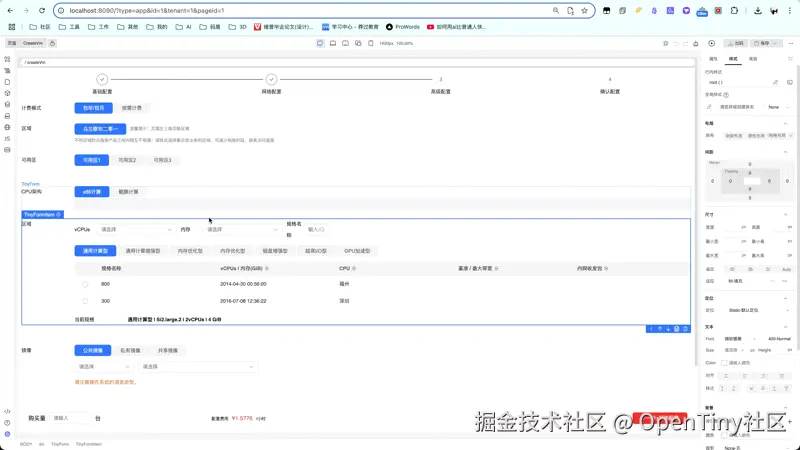The height and width of the screenshot is (450, 800).
Task: Select the radio button for row 300
Action: tap(85, 301)
